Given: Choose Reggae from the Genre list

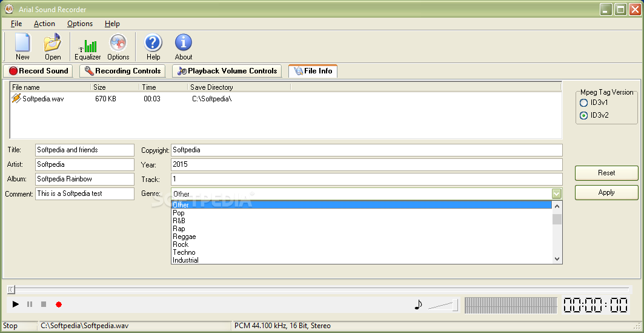Looking at the screenshot, I should tap(362, 237).
